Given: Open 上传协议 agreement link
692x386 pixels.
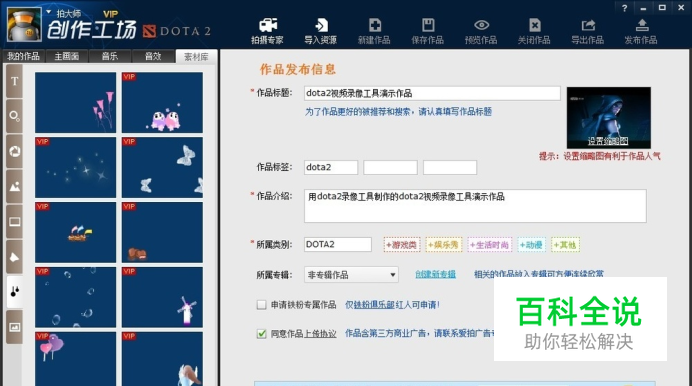Looking at the screenshot, I should [x=320, y=334].
